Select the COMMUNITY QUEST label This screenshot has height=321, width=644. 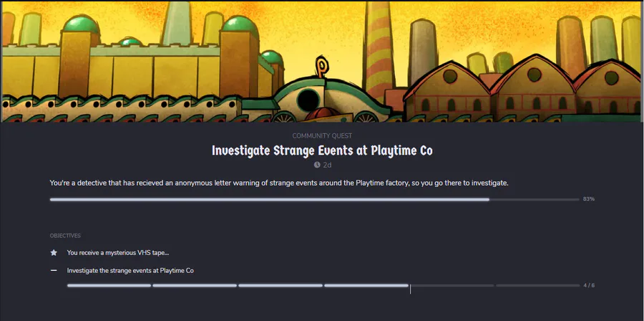(322, 135)
